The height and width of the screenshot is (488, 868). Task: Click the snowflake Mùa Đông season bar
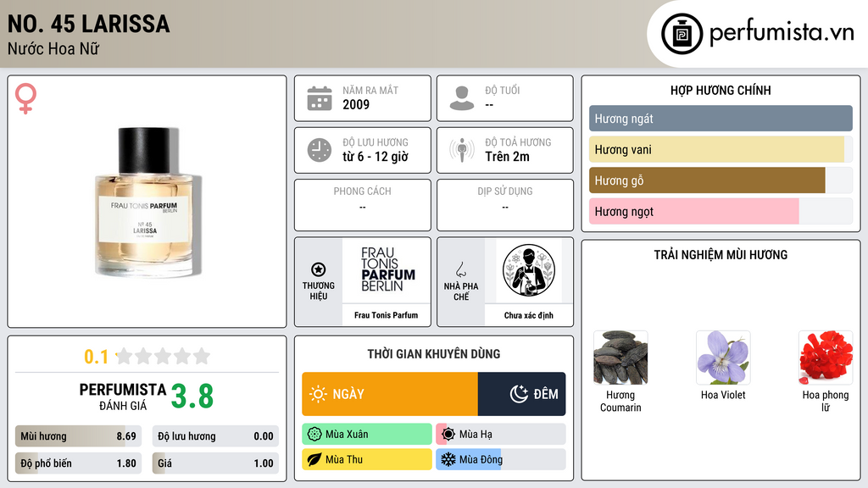pyautogui.click(x=501, y=459)
